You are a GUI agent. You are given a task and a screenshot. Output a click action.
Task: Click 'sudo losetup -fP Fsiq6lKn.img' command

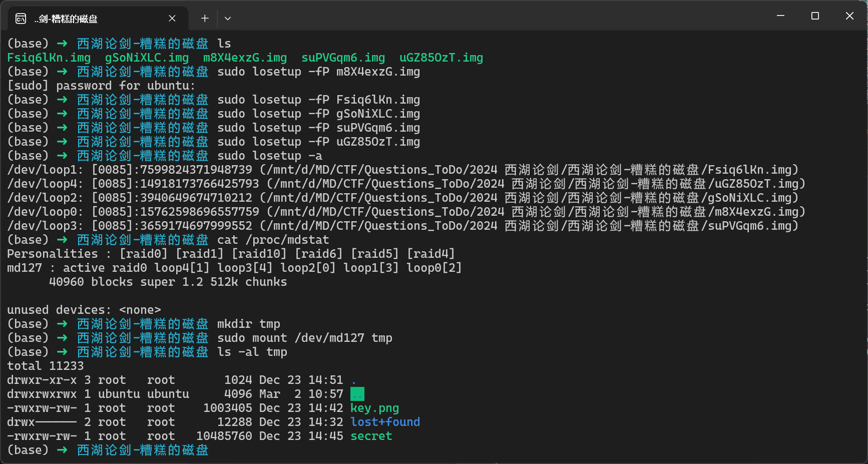[x=319, y=100]
